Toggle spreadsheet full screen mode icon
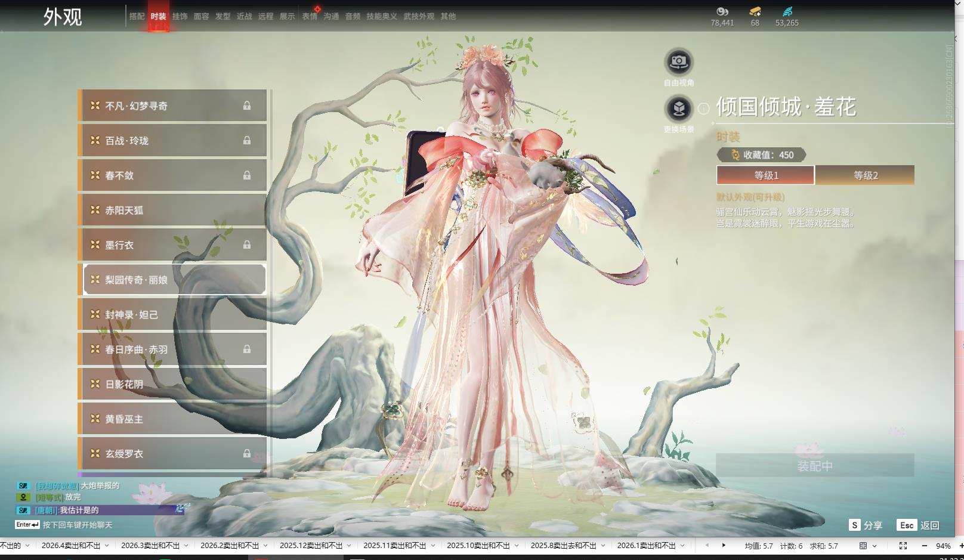The image size is (964, 560). [903, 546]
